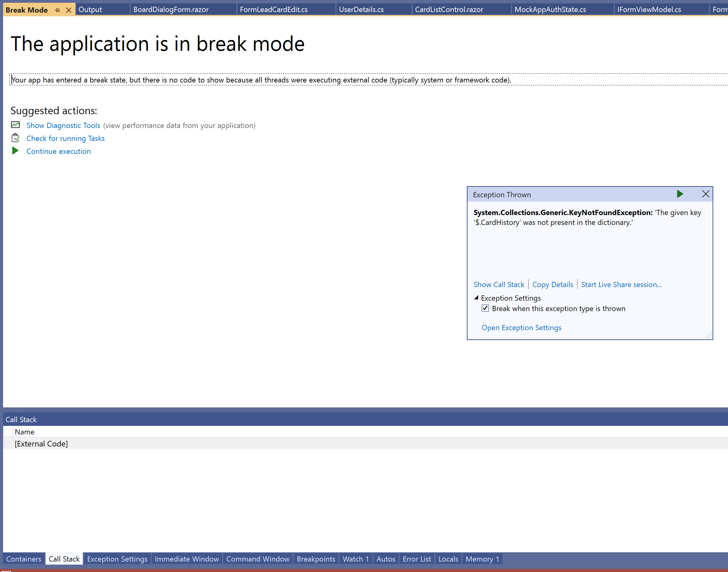This screenshot has width=728, height=572.
Task: Switch to the Error List panel
Action: coord(417,558)
